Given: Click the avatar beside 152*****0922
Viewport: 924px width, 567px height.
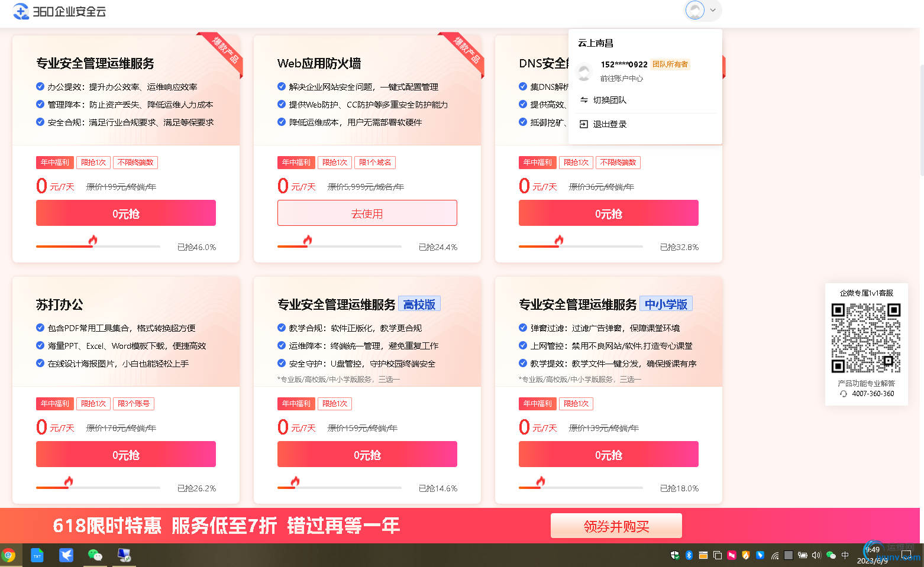Looking at the screenshot, I should pos(584,72).
